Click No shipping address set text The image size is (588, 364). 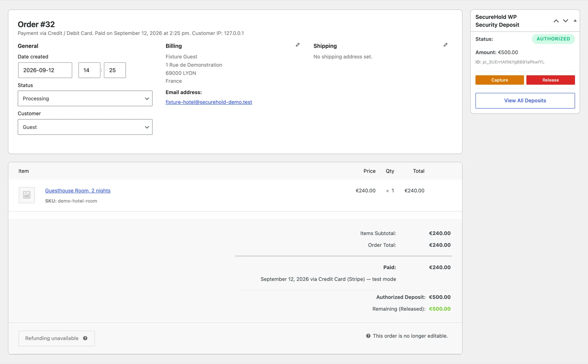click(x=343, y=57)
